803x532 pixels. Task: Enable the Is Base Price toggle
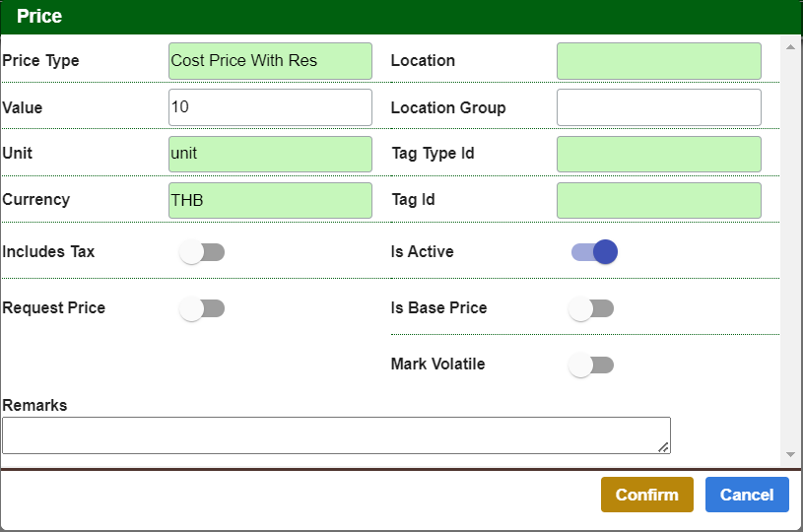(x=592, y=308)
